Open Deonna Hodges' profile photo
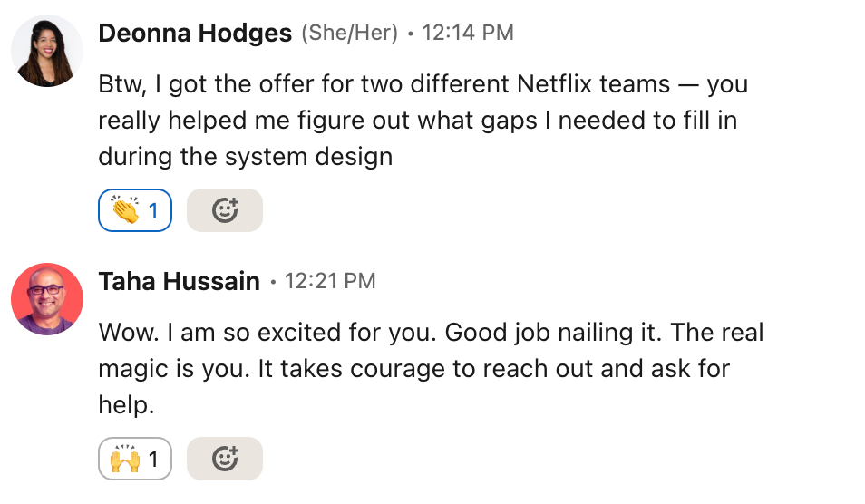The height and width of the screenshot is (504, 865). point(47,51)
